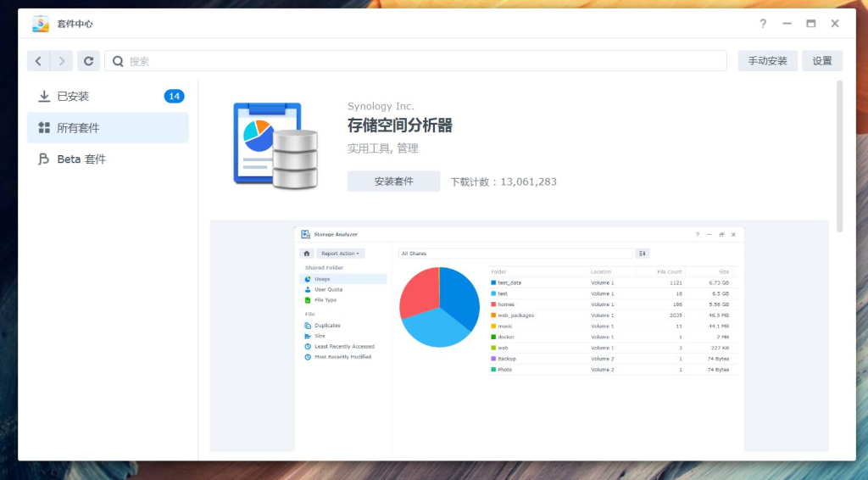
Task: Click the 套件中心 app icon in title bar
Action: [x=41, y=24]
